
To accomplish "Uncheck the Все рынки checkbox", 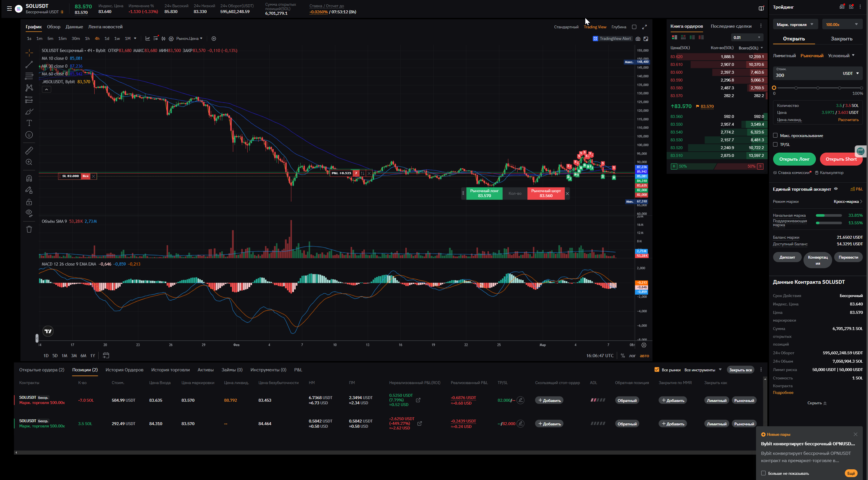I will [x=657, y=370].
